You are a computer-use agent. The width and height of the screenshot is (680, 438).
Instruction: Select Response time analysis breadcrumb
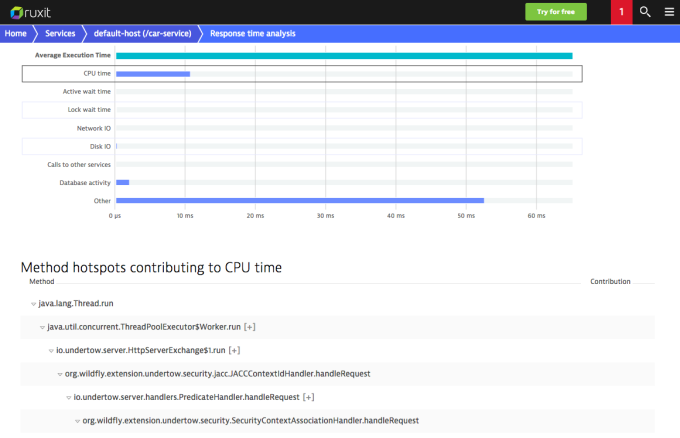pos(253,33)
